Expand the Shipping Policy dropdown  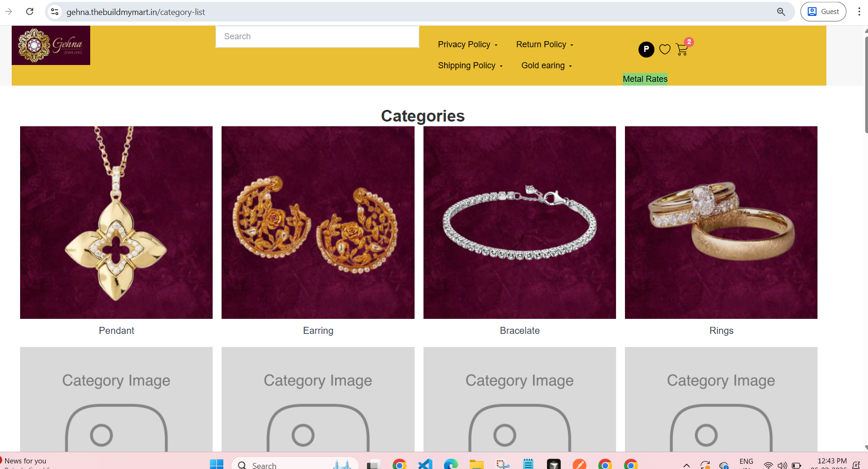coord(470,65)
